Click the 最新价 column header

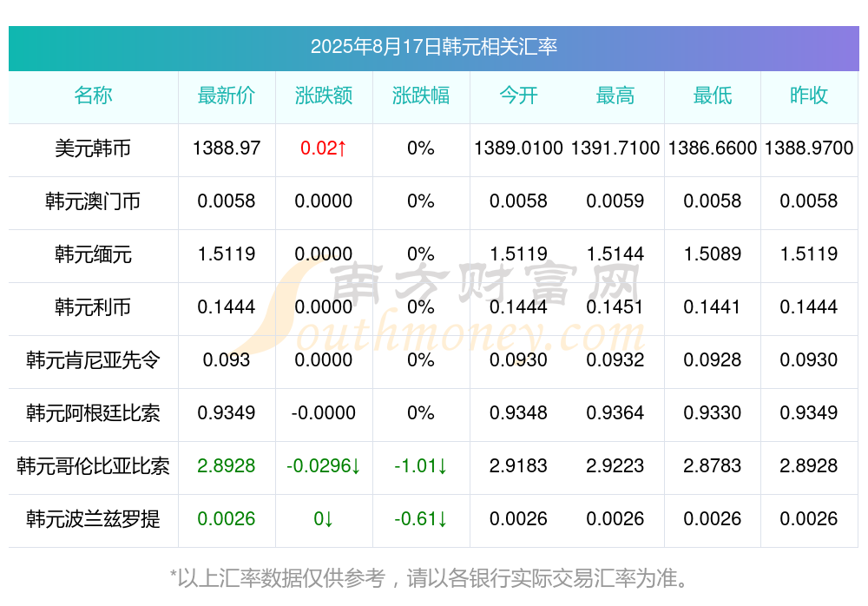coord(227,96)
